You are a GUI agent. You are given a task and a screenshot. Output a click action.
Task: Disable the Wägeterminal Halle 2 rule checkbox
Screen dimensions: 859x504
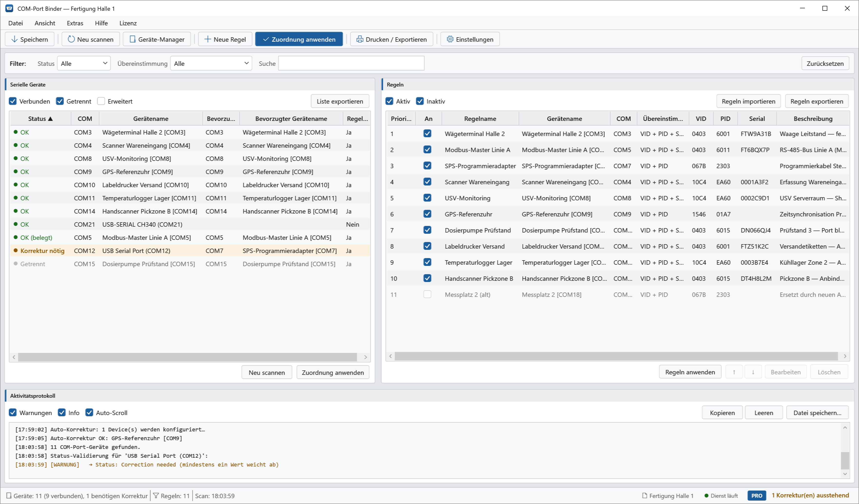coord(428,133)
